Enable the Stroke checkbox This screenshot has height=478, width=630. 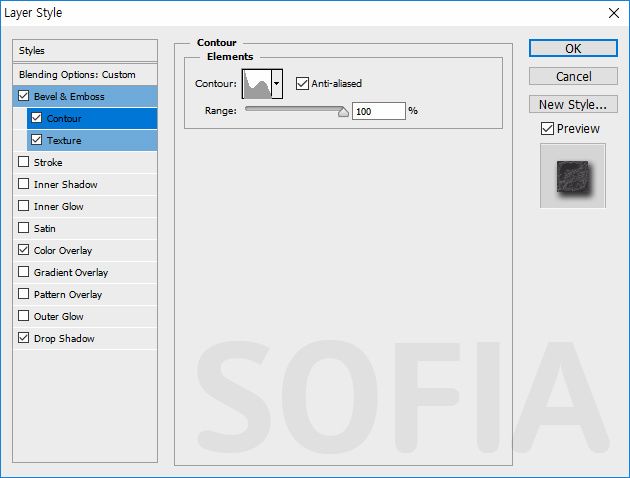point(24,161)
